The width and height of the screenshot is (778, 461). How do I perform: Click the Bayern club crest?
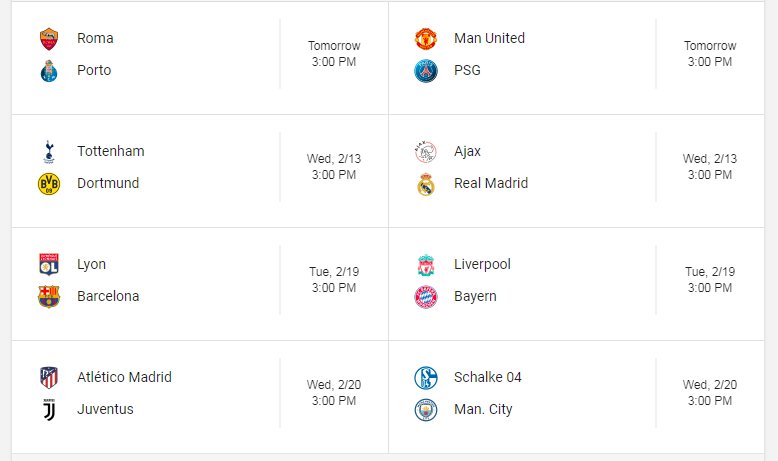tap(426, 297)
